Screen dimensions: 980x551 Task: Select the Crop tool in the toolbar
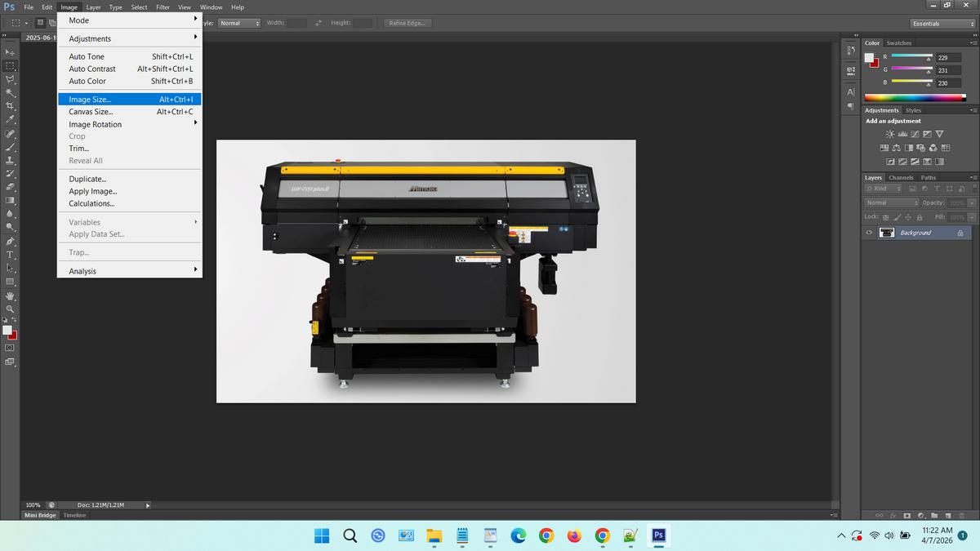point(10,106)
